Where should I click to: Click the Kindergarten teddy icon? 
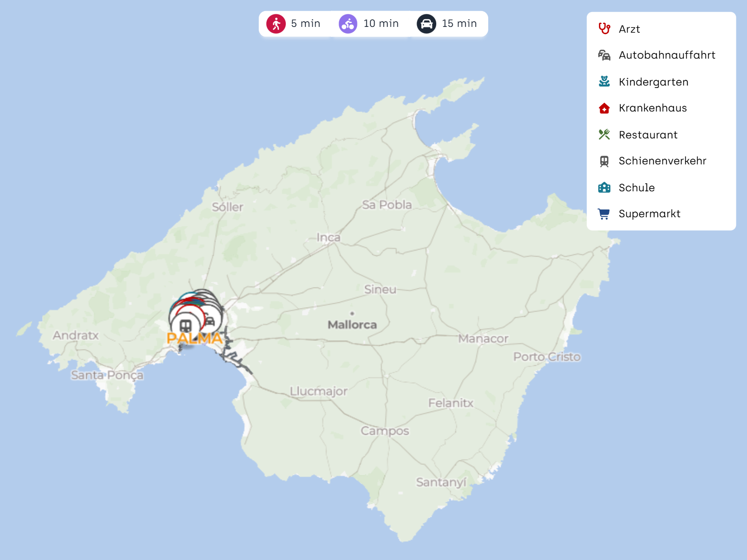point(604,82)
